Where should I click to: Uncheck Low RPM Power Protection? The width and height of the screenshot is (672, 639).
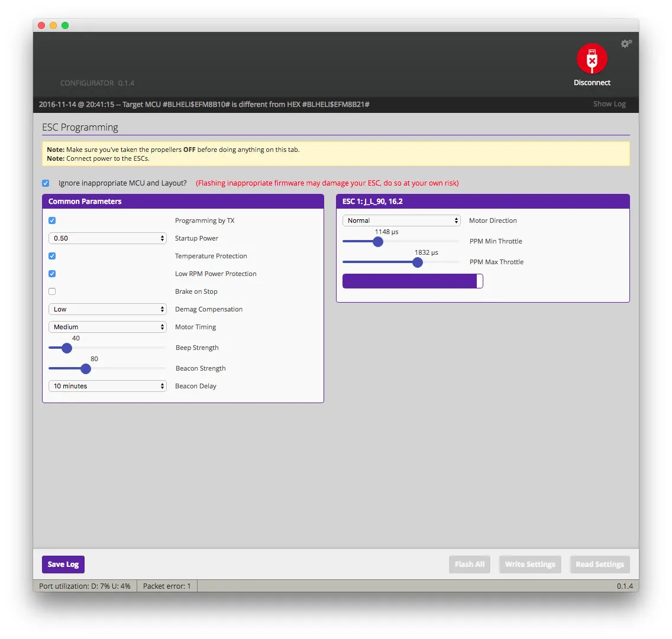tap(52, 274)
